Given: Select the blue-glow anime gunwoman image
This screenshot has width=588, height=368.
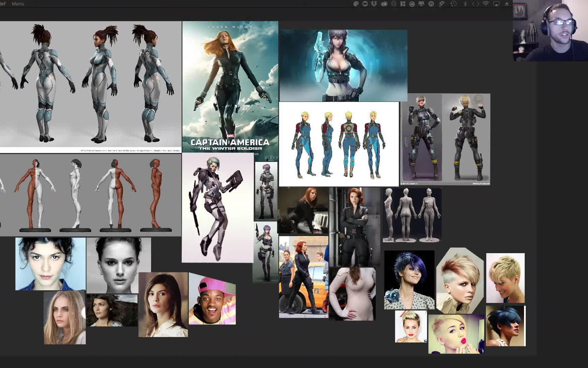Looking at the screenshot, I should (x=343, y=65).
